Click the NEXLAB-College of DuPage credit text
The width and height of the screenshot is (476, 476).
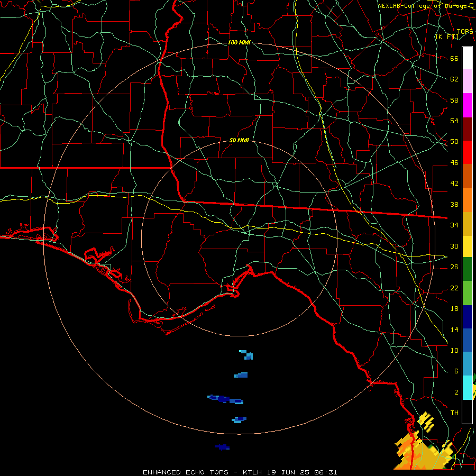[x=426, y=6]
